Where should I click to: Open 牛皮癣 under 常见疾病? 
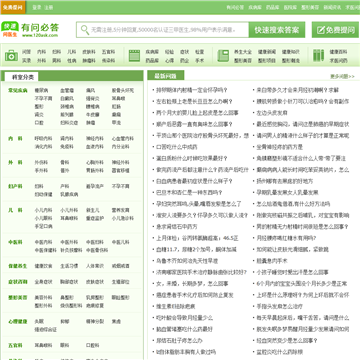93,114
